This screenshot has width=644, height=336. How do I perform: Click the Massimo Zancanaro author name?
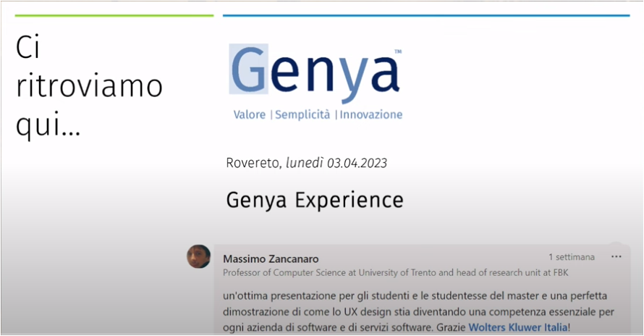tap(271, 259)
